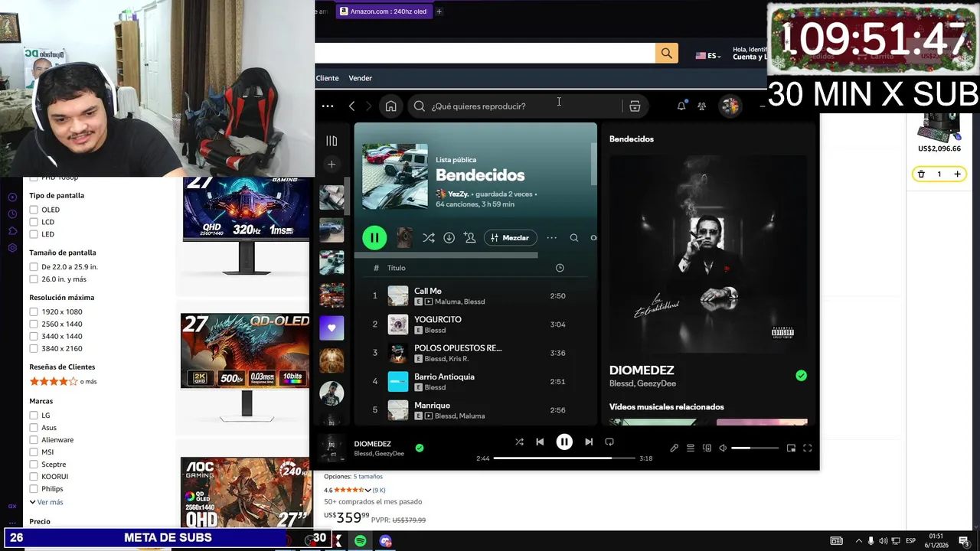This screenshot has width=980, height=551.
Task: Open Liked Songs heart tile in sidebar
Action: click(332, 328)
